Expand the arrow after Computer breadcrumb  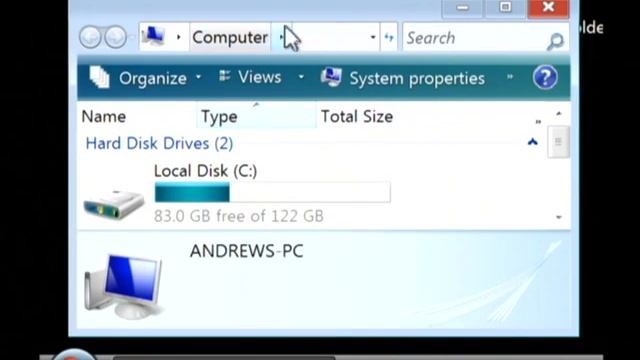coord(281,37)
